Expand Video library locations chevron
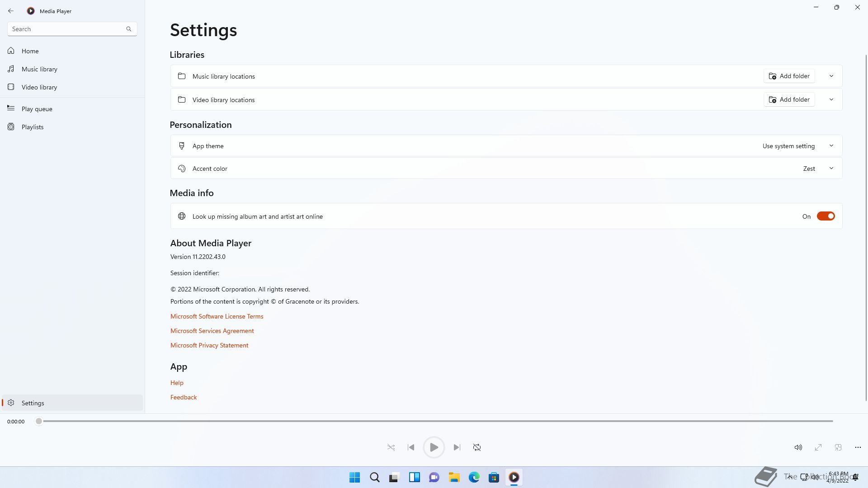Image resolution: width=868 pixels, height=488 pixels. click(831, 99)
